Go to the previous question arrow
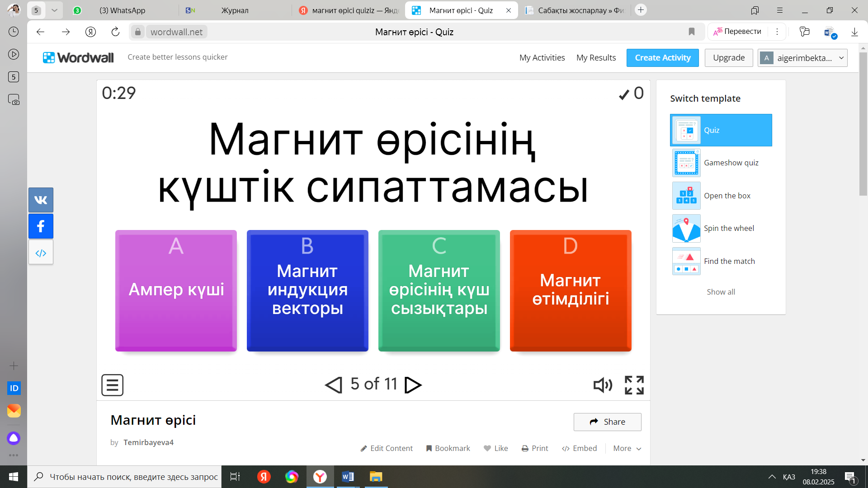Screen dimensions: 868x488 click(334, 385)
